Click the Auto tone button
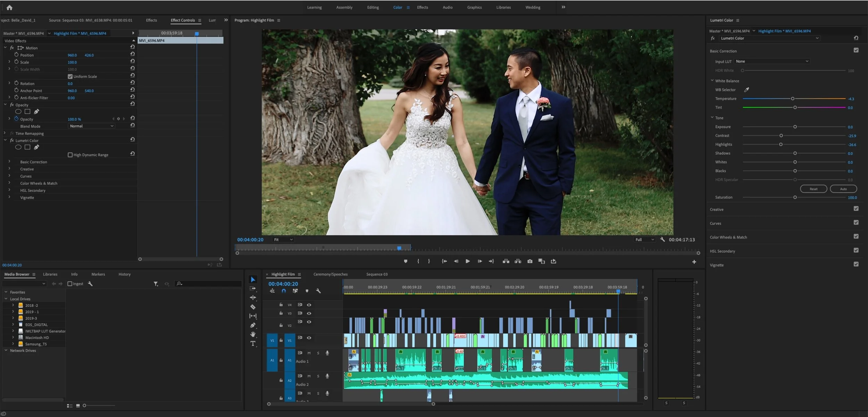The image size is (868, 417). [x=843, y=189]
